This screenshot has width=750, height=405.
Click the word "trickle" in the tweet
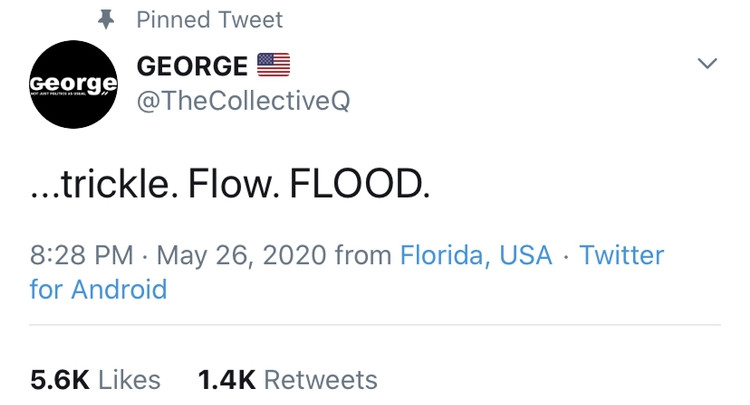click(x=105, y=186)
